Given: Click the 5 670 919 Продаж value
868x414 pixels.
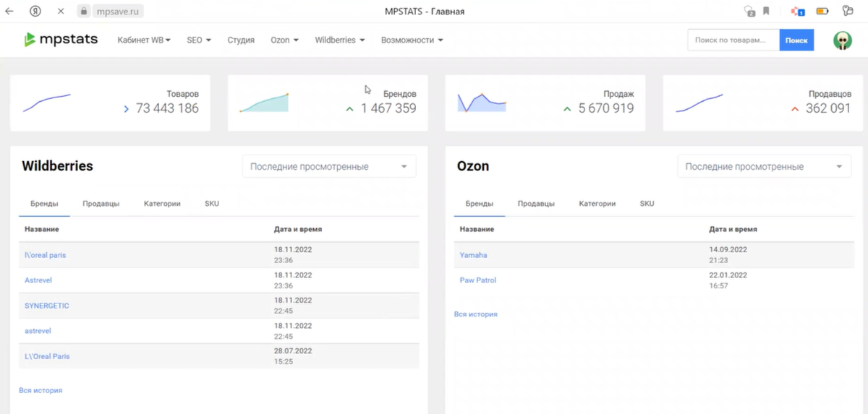Looking at the screenshot, I should [606, 108].
